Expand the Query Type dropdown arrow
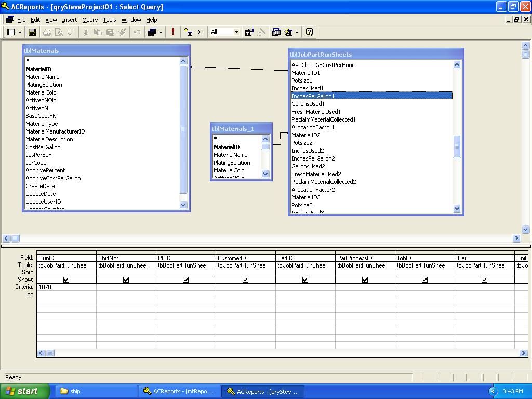532x399 pixels. pyautogui.click(x=161, y=32)
